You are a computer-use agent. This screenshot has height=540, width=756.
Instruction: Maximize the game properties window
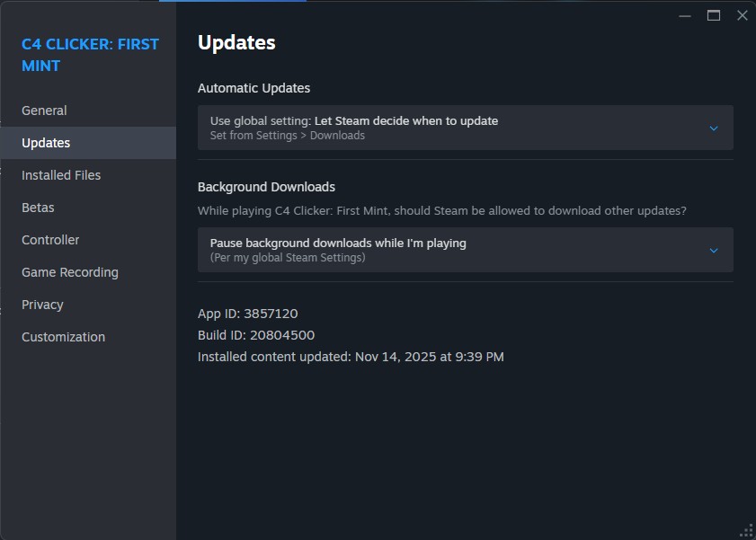coord(714,15)
